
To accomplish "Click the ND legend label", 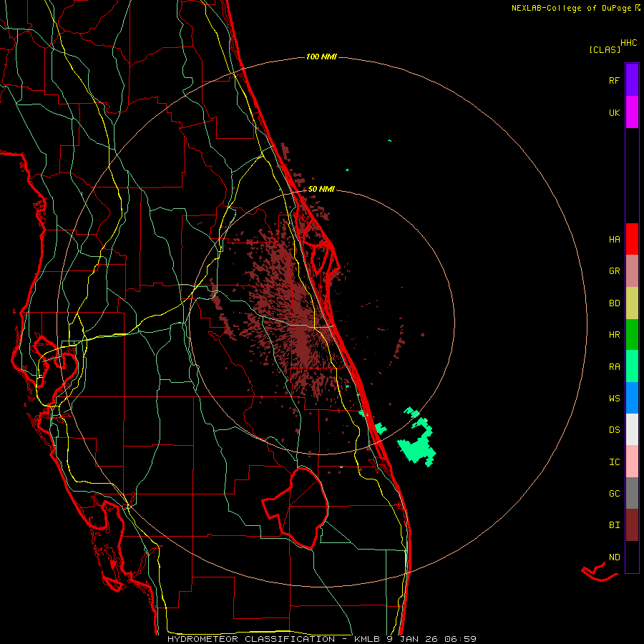I will click(x=614, y=557).
